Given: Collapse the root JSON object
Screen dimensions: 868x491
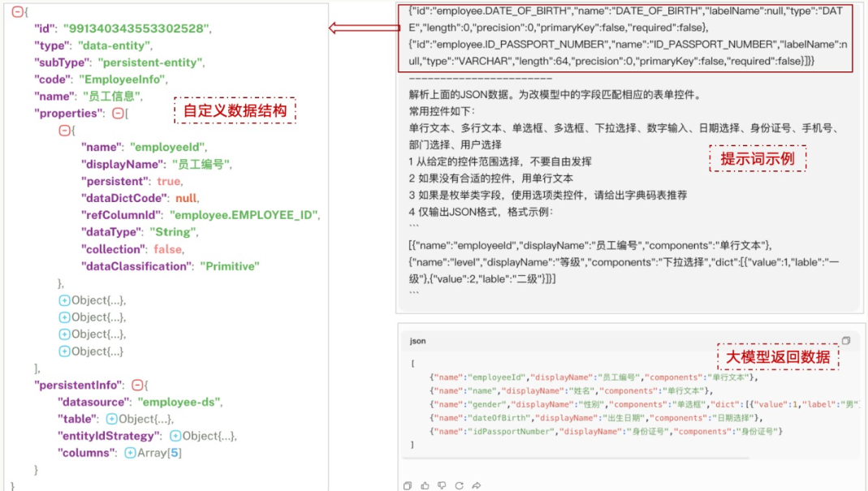Looking at the screenshot, I should pyautogui.click(x=17, y=11).
